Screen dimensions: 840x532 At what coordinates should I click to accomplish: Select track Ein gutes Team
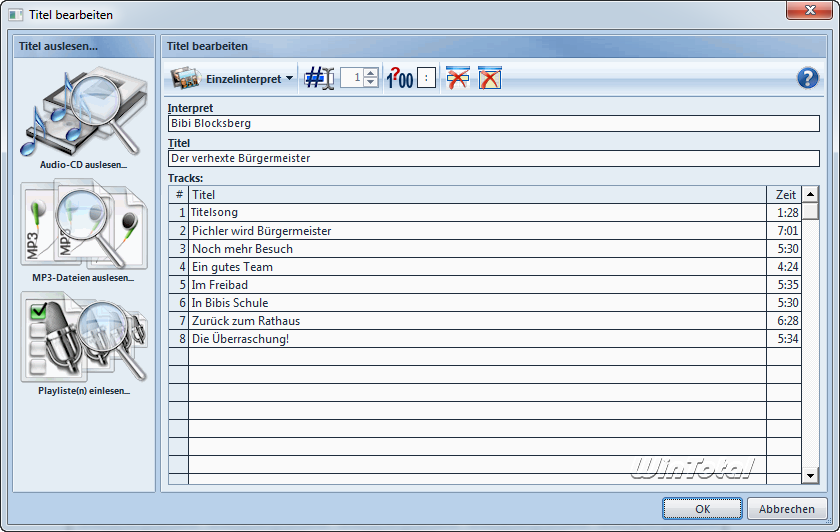(477, 267)
